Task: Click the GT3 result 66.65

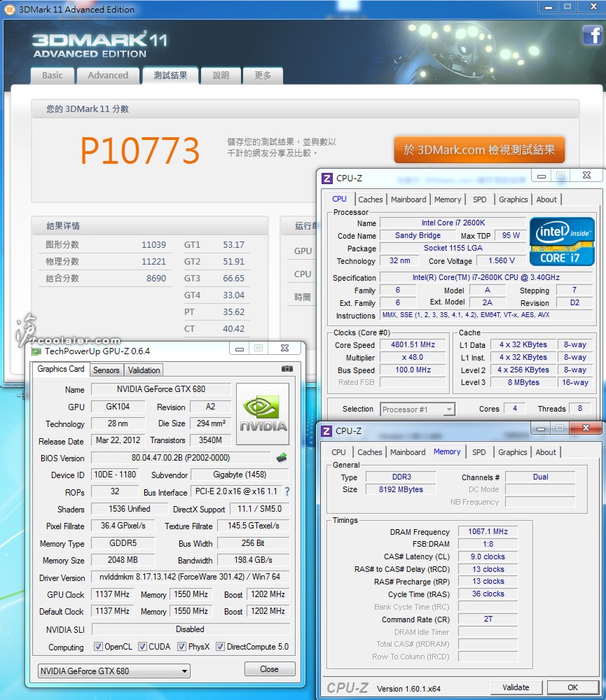Action: [234, 279]
